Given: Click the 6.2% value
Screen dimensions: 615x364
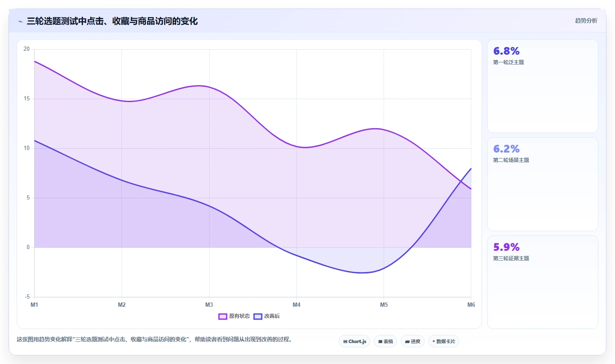Looking at the screenshot, I should [506, 149].
